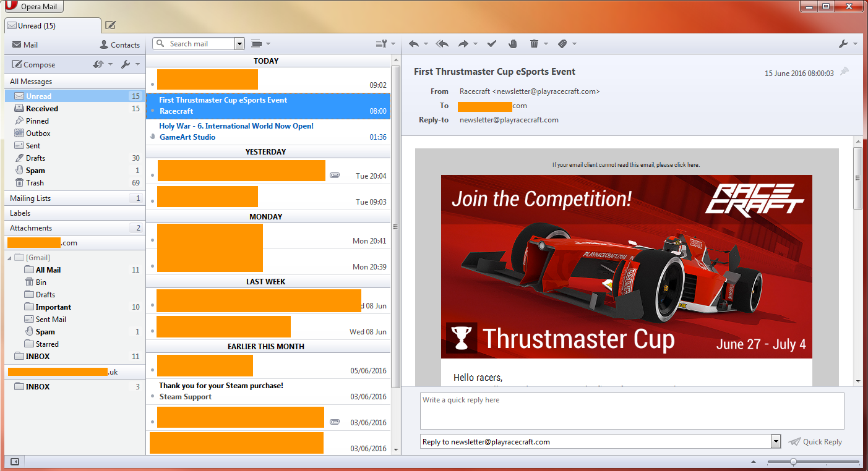
Task: Toggle read dot on Steam Support message
Action: pyautogui.click(x=152, y=397)
